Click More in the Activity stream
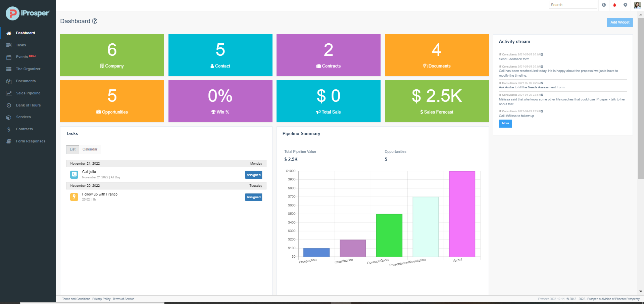The height and width of the screenshot is (304, 644). point(505,124)
